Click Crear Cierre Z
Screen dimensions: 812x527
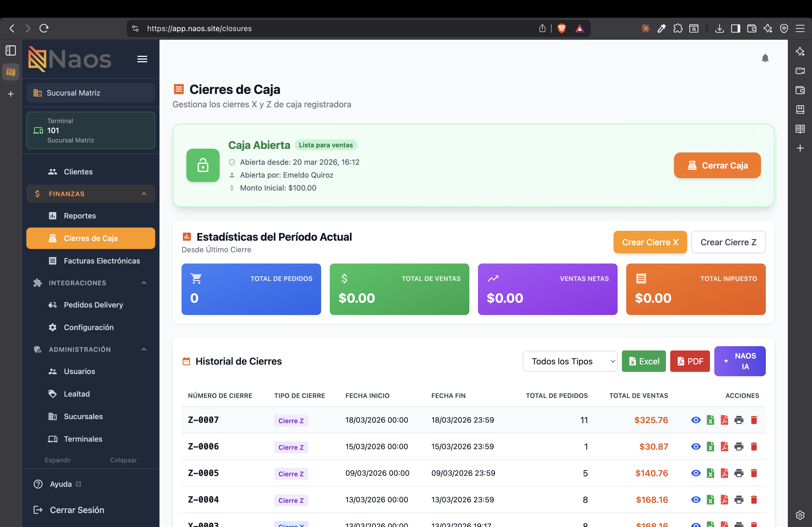[x=728, y=242]
